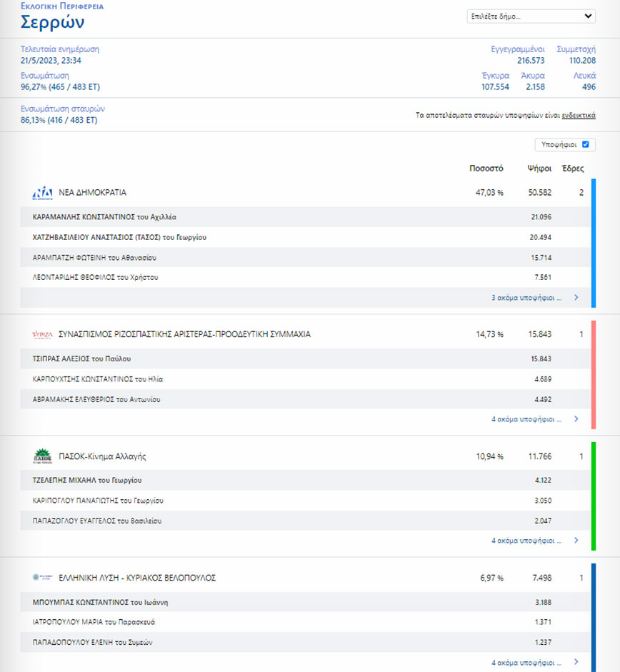Click the Ψήφοι column header
Viewport: 620px width, 672px height.
539,169
